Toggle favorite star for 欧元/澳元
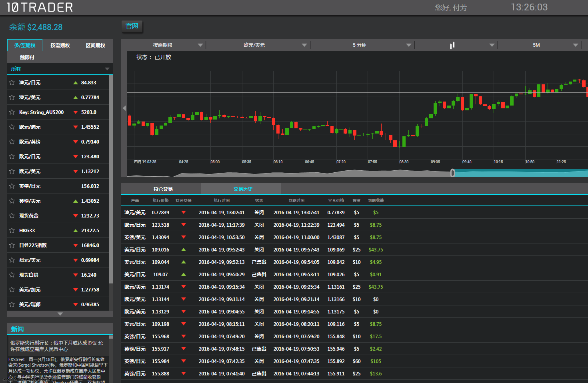588x383 pixels. (x=12, y=127)
